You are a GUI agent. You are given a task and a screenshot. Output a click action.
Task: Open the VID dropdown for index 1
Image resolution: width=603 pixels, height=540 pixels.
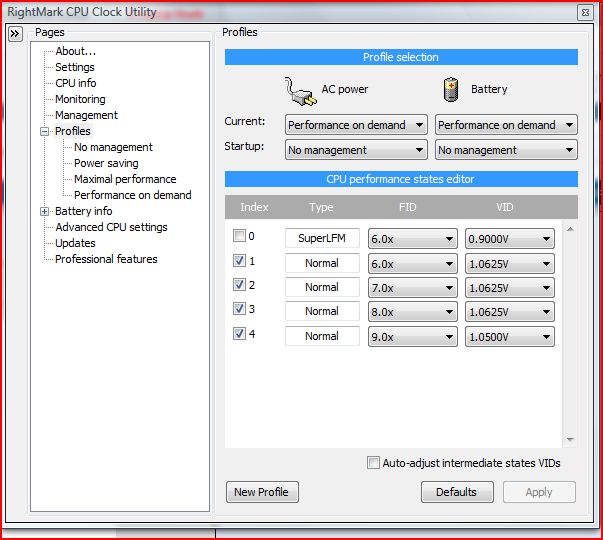tap(510, 264)
